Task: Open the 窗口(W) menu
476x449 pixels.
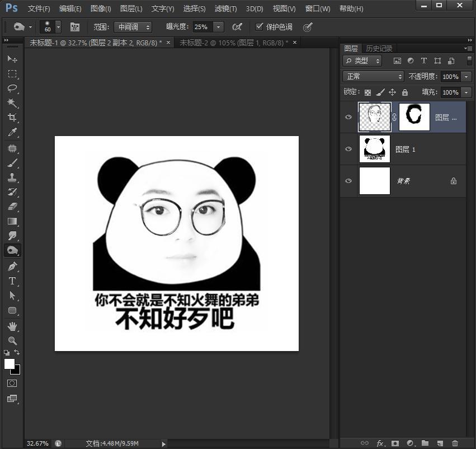Action: [318, 9]
